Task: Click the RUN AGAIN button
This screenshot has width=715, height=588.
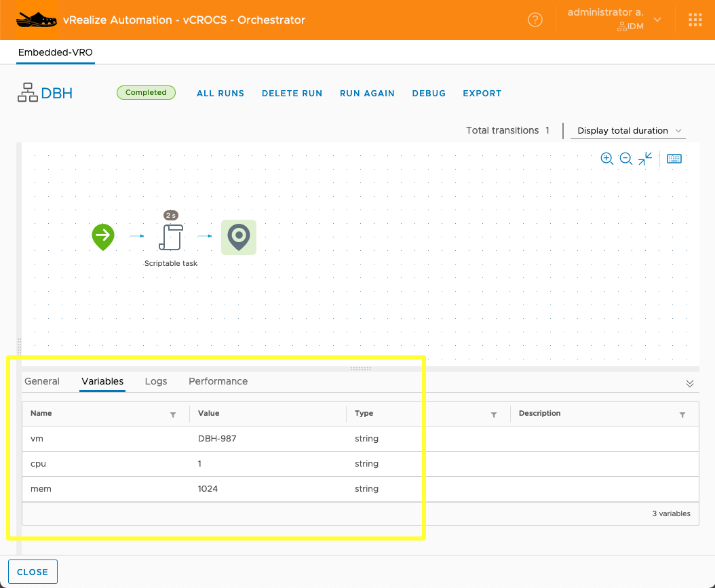Action: point(367,94)
